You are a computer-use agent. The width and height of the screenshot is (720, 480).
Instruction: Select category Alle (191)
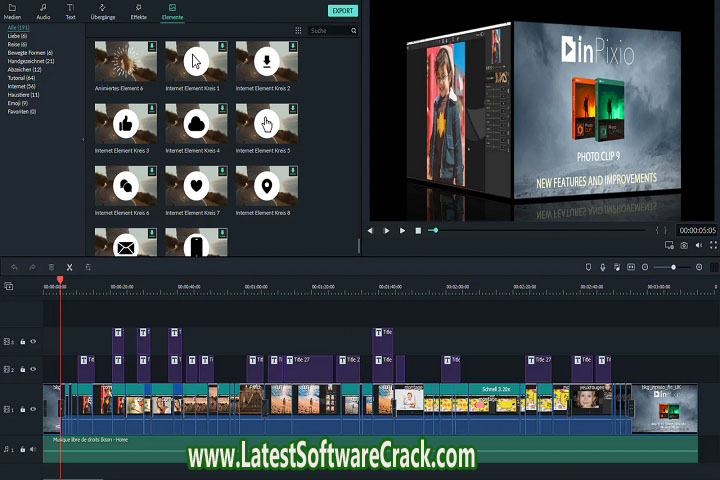(18, 28)
